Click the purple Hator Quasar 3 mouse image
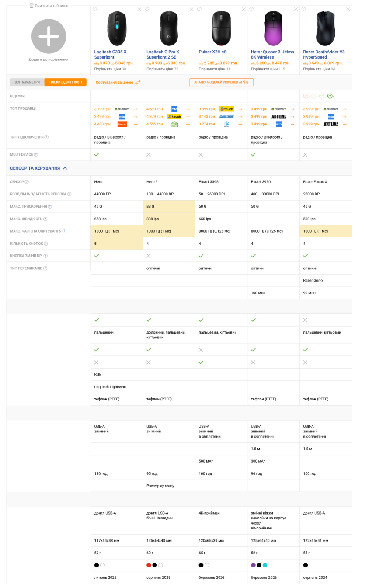Image resolution: width=365 pixels, height=588 pixels. (274, 28)
